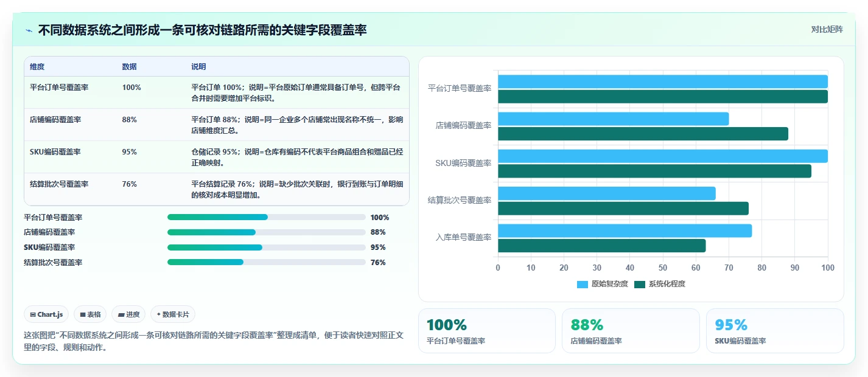The image size is (868, 377).
Task: Click SKU编码覆盖率 cell in the table
Action: point(55,152)
